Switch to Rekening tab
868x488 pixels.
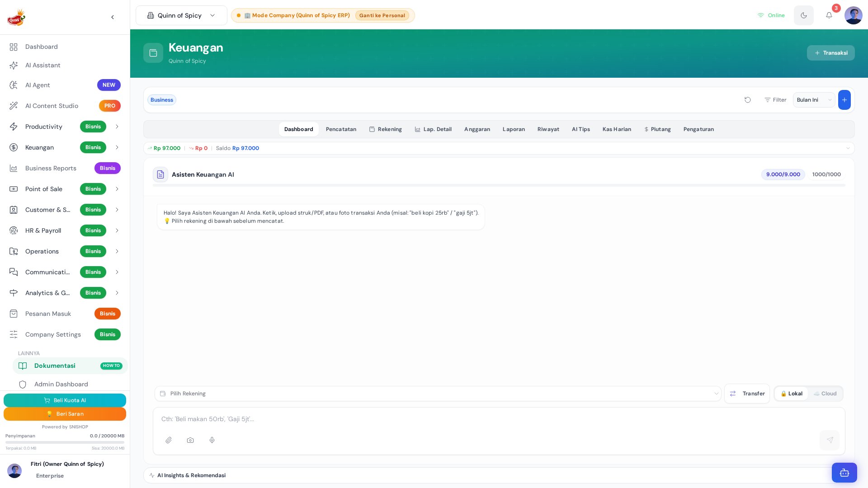386,129
